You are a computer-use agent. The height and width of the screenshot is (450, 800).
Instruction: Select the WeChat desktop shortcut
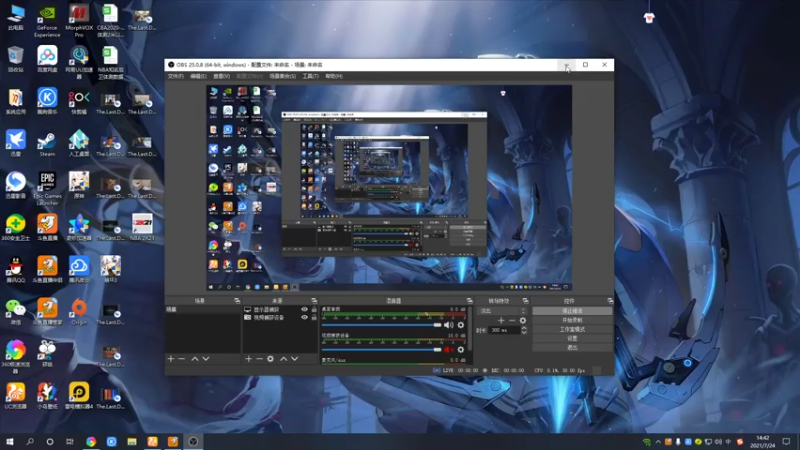[x=15, y=312]
